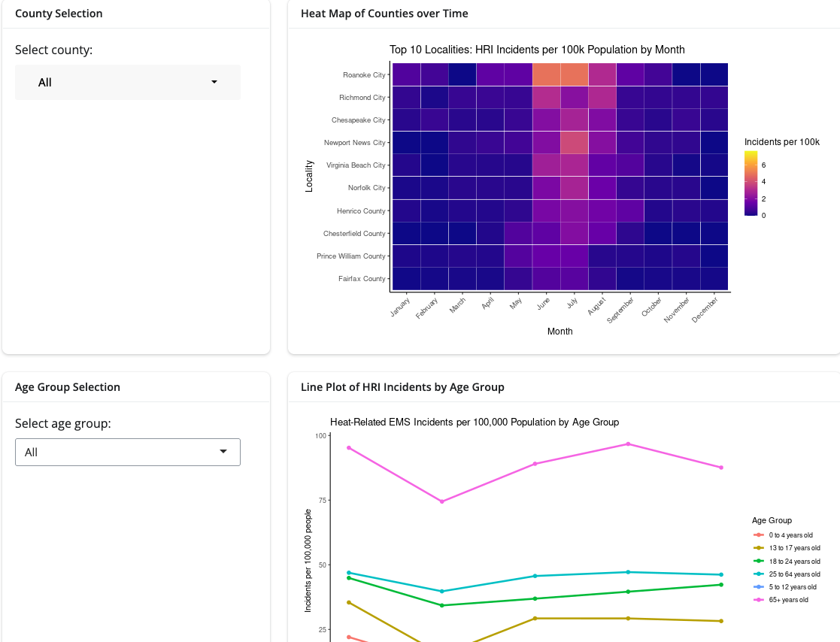Click the 13 to 17 years old legend marker
This screenshot has height=642, width=840.
pos(759,548)
